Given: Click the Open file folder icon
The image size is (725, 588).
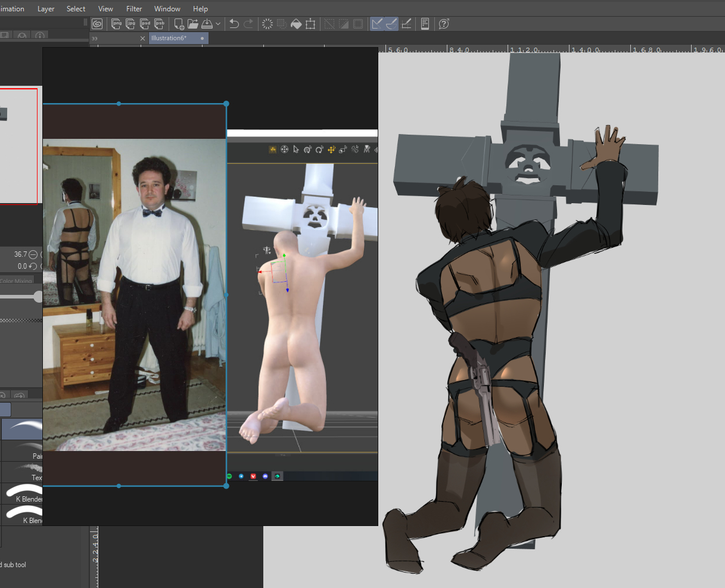Looking at the screenshot, I should pos(193,24).
